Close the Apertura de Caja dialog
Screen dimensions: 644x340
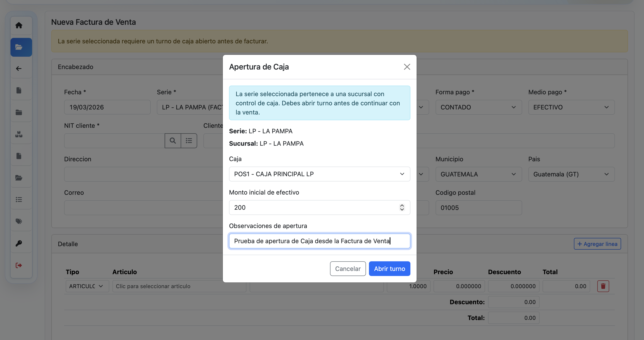point(407,67)
